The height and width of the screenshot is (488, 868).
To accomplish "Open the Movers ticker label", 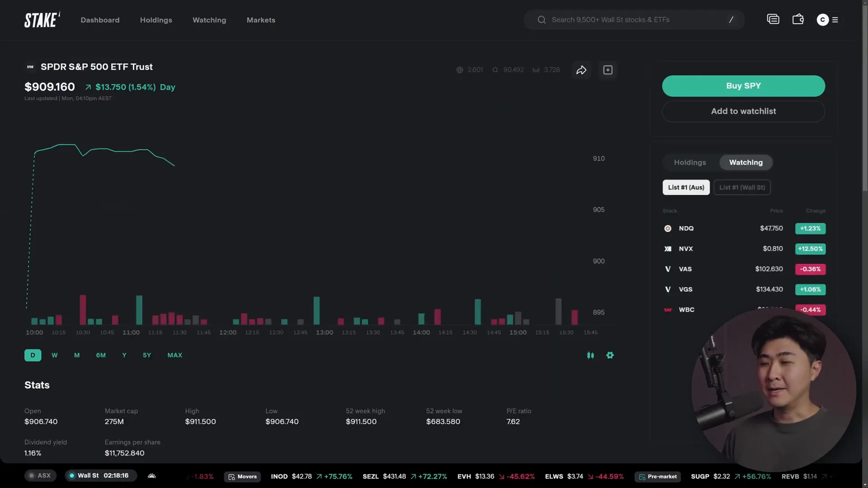I will (x=242, y=477).
